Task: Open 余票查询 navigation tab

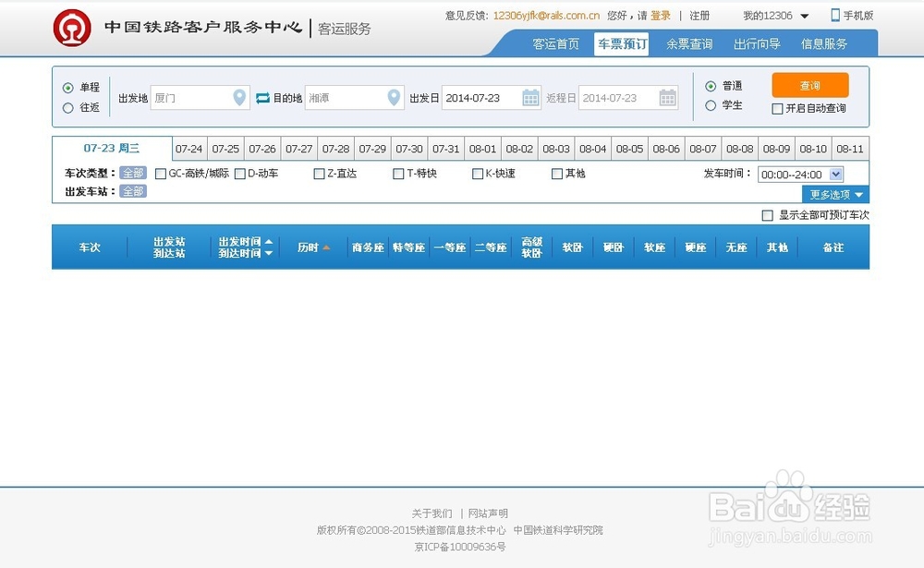Action: point(689,44)
